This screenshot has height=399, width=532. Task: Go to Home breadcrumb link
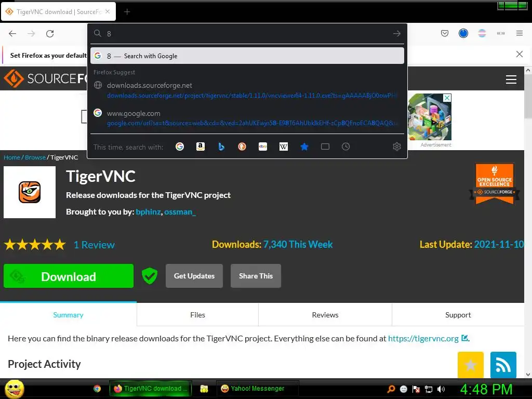[12, 157]
